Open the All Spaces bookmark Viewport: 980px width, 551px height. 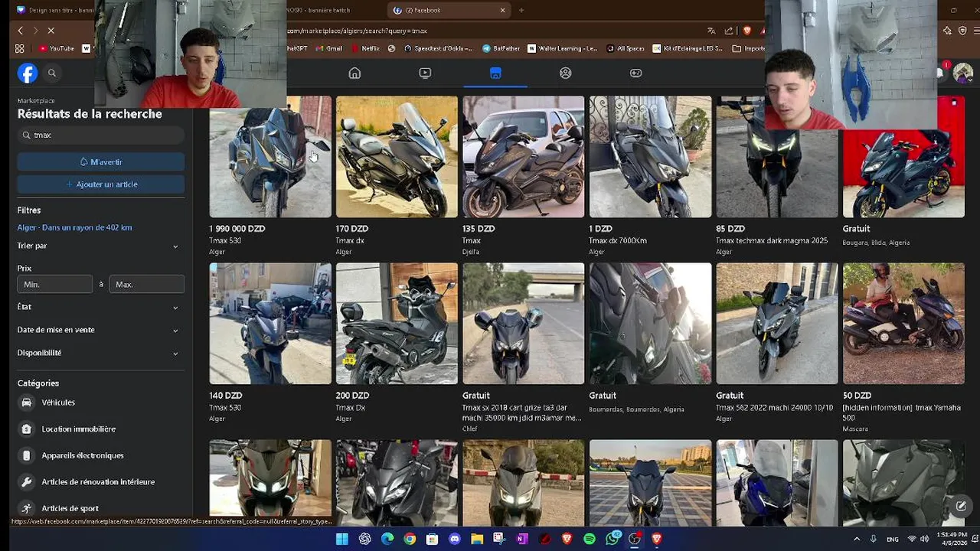[626, 48]
